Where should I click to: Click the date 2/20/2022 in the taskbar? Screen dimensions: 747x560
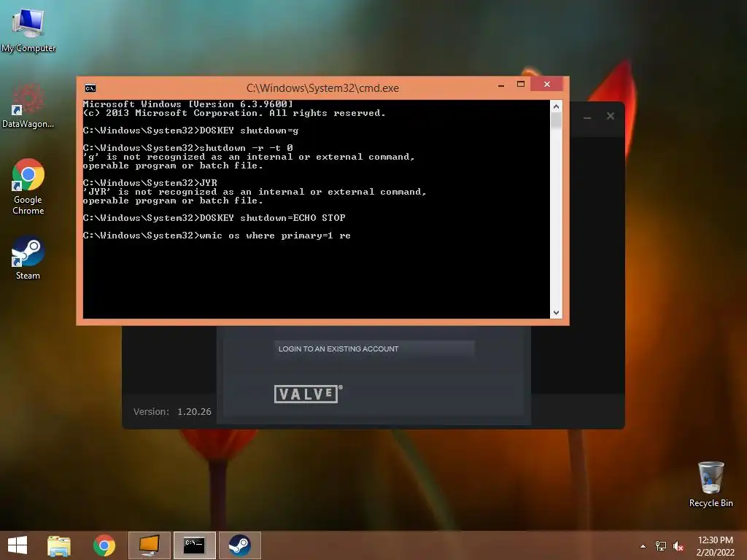pyautogui.click(x=715, y=553)
